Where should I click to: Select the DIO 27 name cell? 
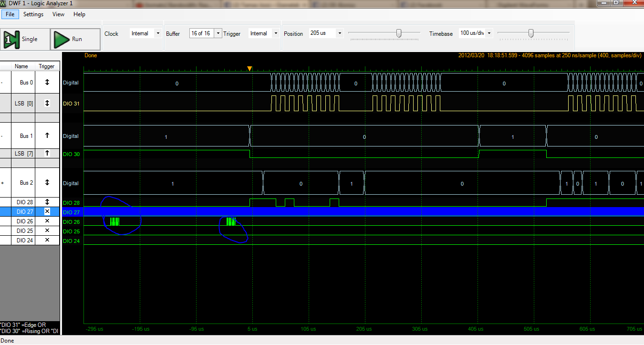pyautogui.click(x=23, y=212)
